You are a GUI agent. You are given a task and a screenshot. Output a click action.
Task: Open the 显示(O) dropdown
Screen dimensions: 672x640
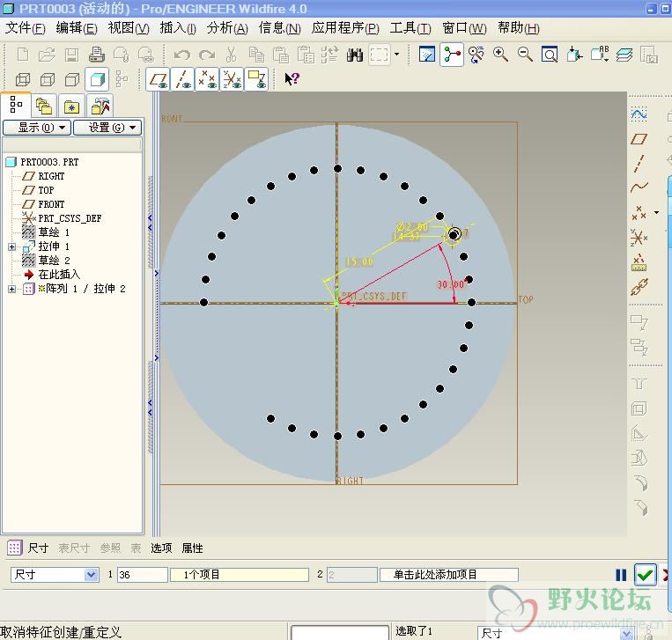(x=37, y=128)
